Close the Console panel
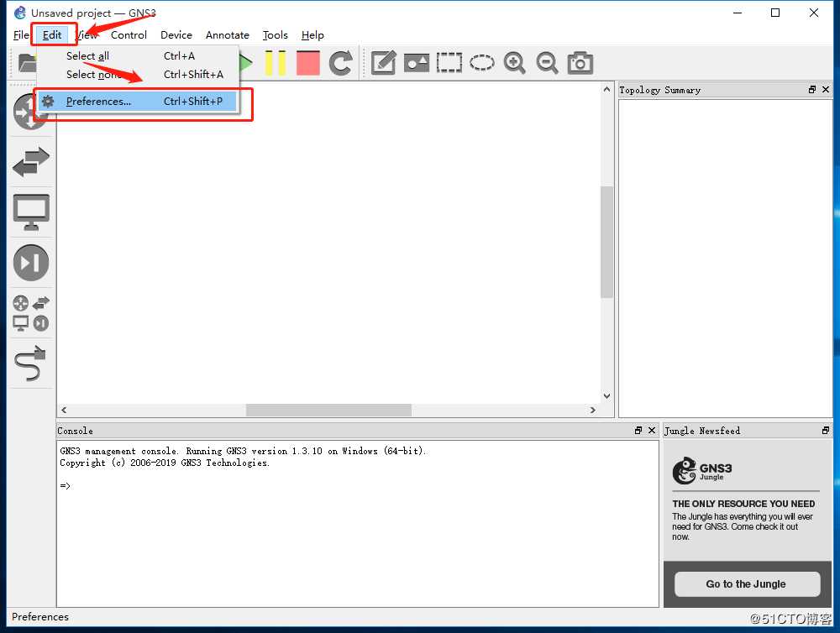Viewport: 840px width, 633px height. point(652,430)
